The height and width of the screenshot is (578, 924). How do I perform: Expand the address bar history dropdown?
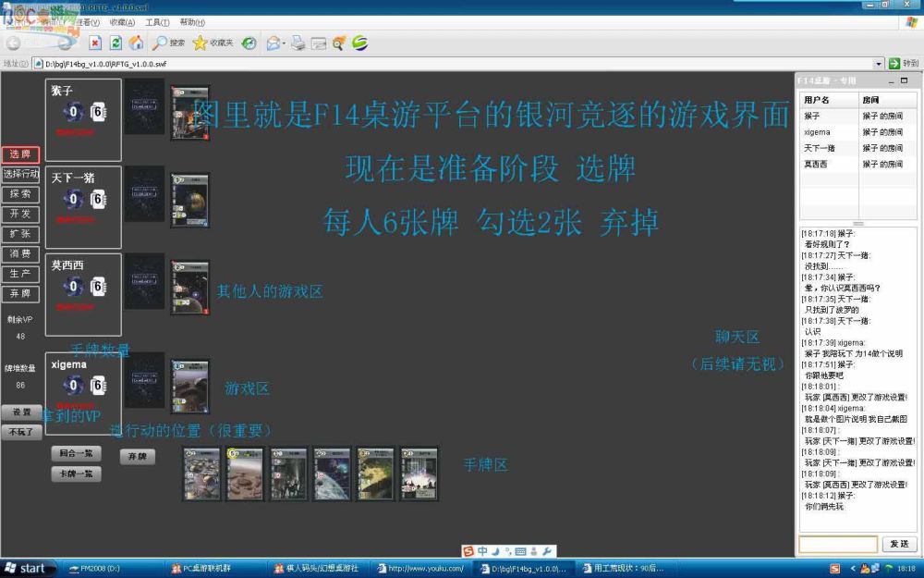[x=879, y=63]
